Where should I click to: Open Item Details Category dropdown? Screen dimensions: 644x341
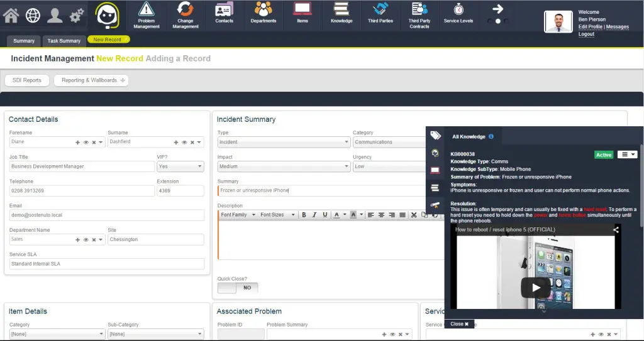(x=57, y=334)
